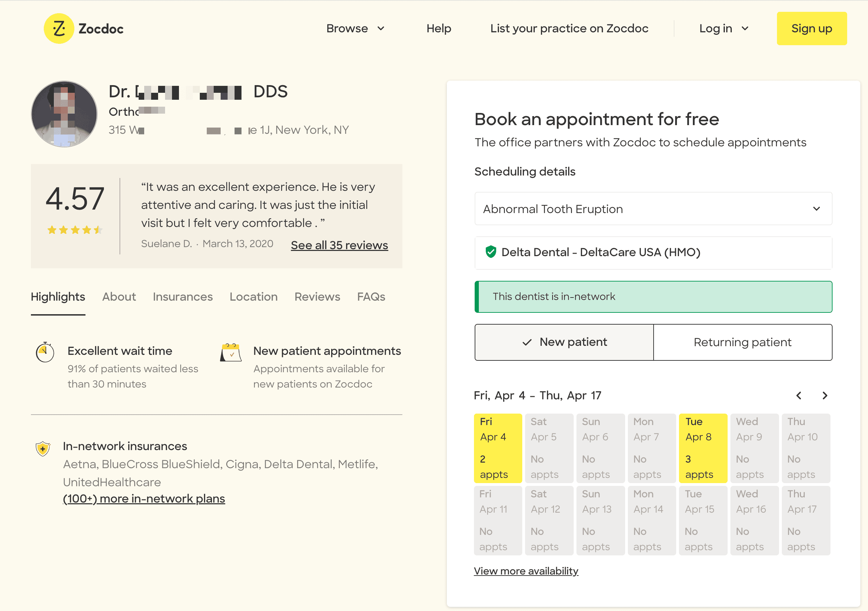
Task: Select Tue Apr 8 with 3 appts
Action: [703, 448]
